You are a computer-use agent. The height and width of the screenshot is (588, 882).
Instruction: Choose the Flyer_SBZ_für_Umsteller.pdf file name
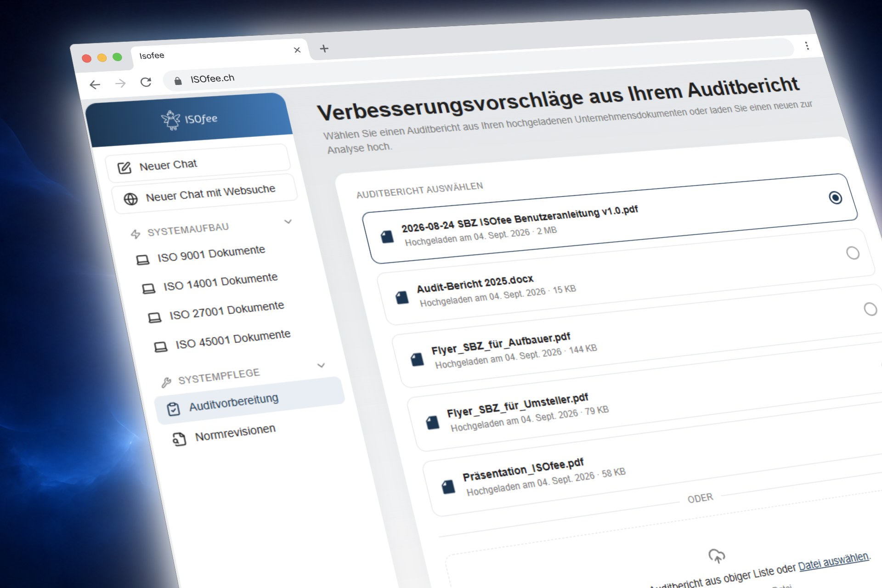517,405
